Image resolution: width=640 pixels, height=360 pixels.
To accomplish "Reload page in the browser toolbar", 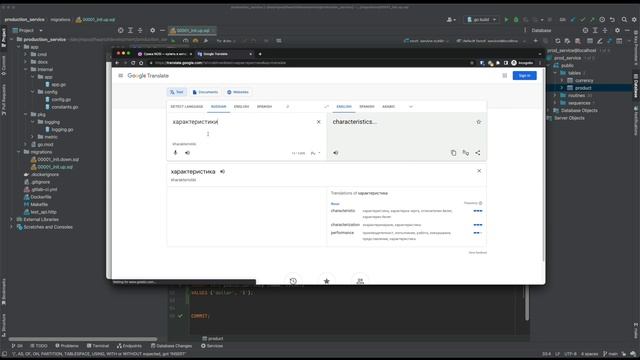I will (x=133, y=63).
